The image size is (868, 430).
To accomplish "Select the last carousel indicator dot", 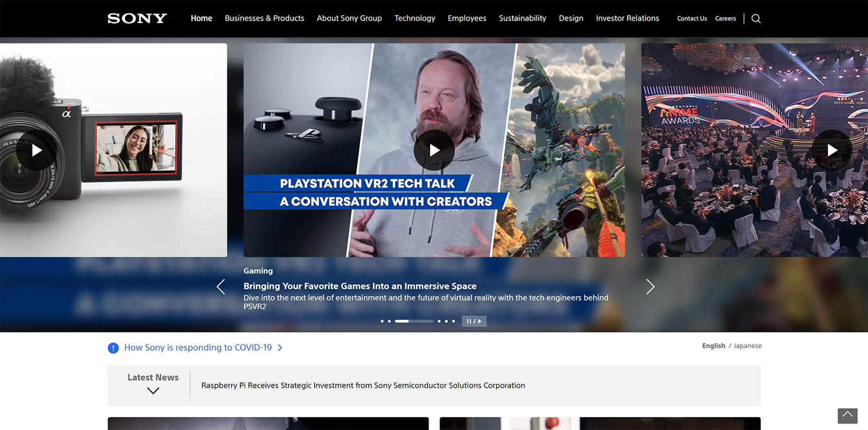I will point(454,321).
